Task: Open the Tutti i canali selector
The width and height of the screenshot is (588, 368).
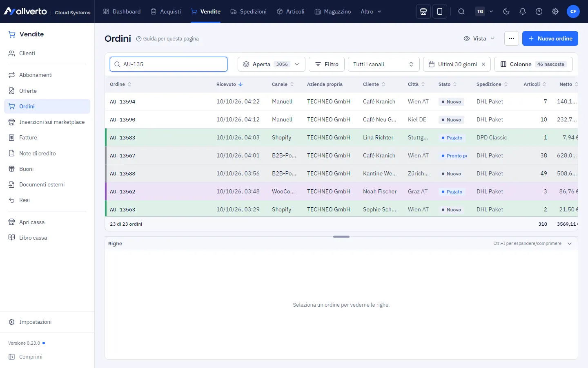Action: tap(384, 64)
